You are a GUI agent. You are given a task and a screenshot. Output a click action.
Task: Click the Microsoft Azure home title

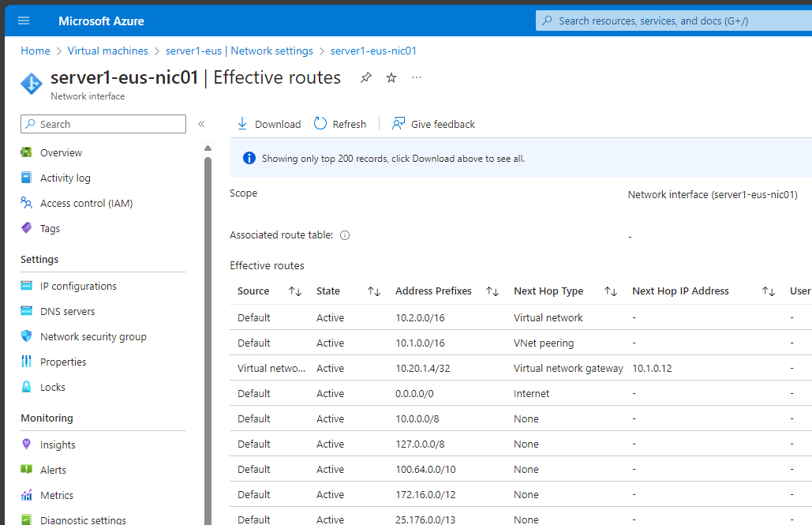click(x=101, y=21)
